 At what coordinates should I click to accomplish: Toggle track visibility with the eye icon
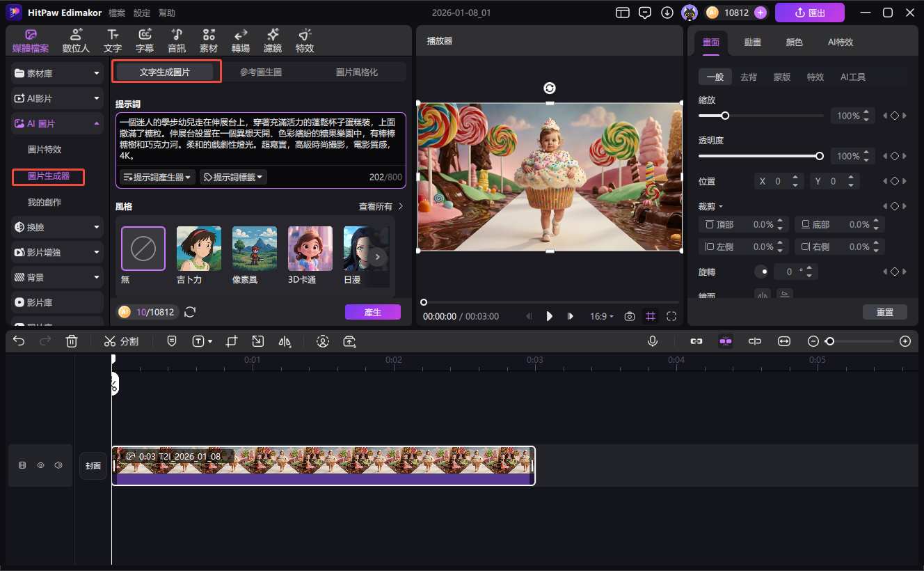click(x=40, y=464)
